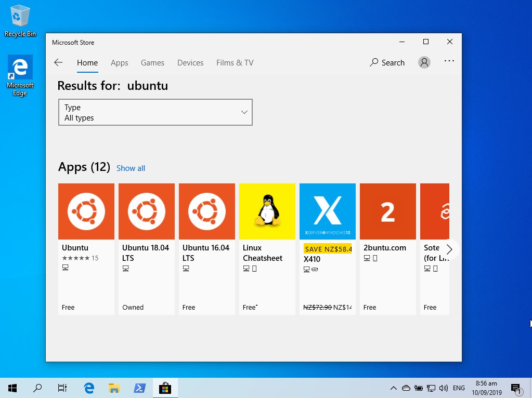The image size is (532, 398).
Task: Open Task View from the taskbar
Action: pyautogui.click(x=62, y=388)
